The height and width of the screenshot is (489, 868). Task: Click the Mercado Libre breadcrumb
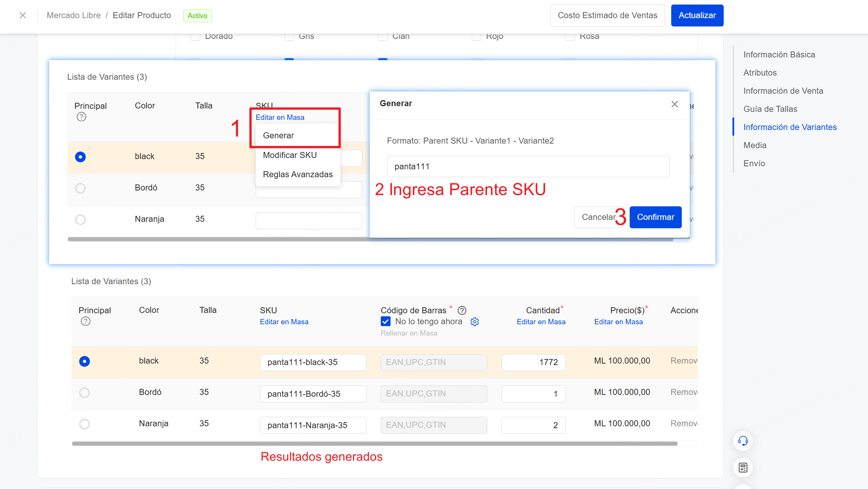click(74, 15)
